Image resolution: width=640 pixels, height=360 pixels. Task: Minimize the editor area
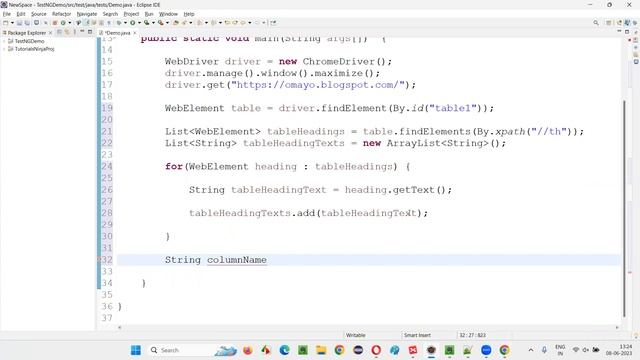click(619, 31)
